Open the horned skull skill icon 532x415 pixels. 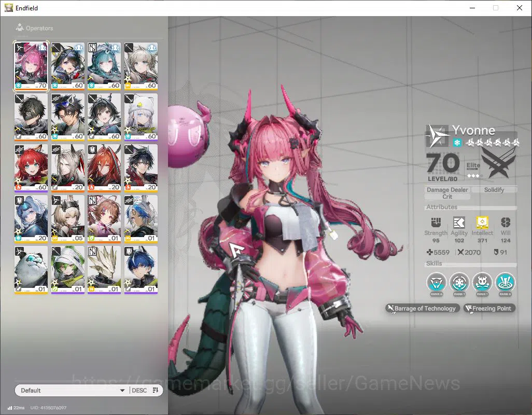(482, 282)
